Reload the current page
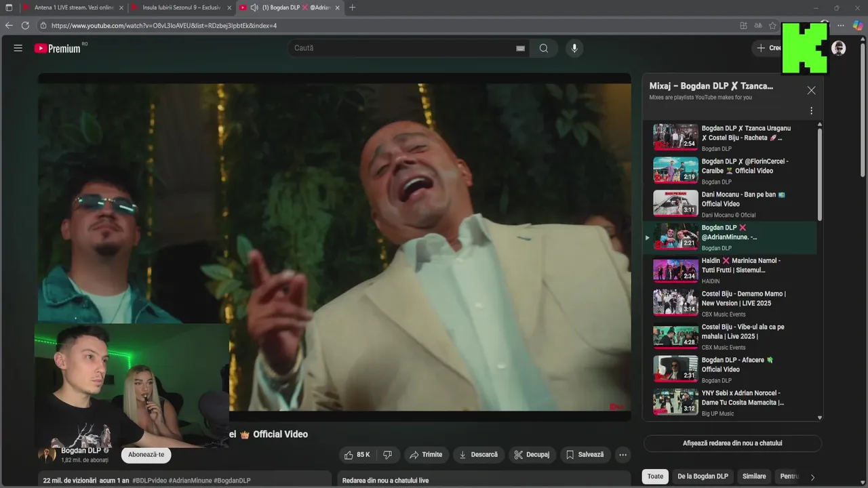The height and width of the screenshot is (488, 868). coord(25,26)
